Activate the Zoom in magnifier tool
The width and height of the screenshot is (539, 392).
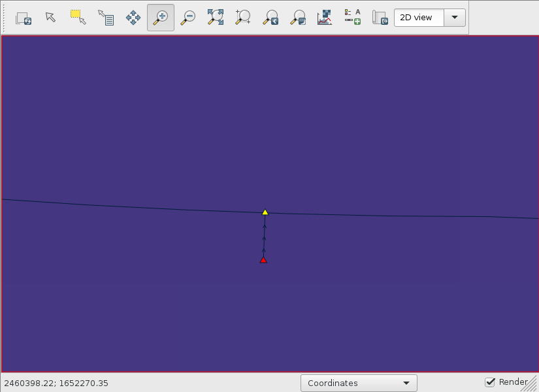[x=161, y=18]
